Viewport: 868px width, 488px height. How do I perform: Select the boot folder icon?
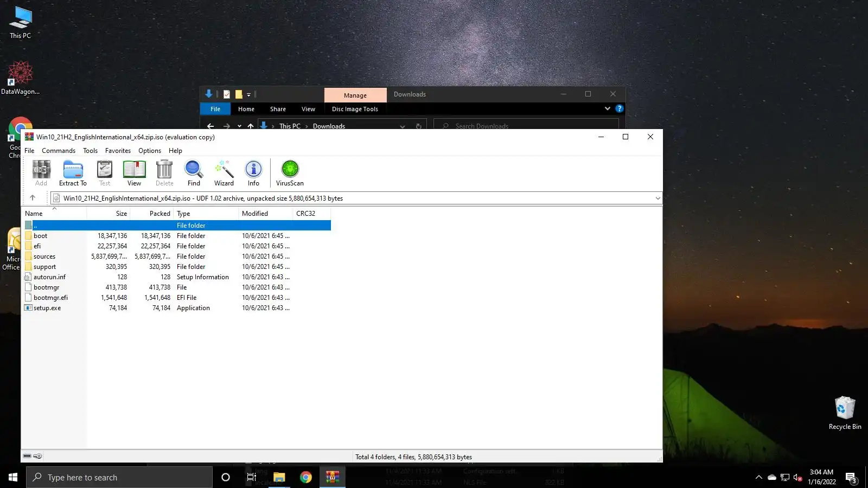click(28, 236)
